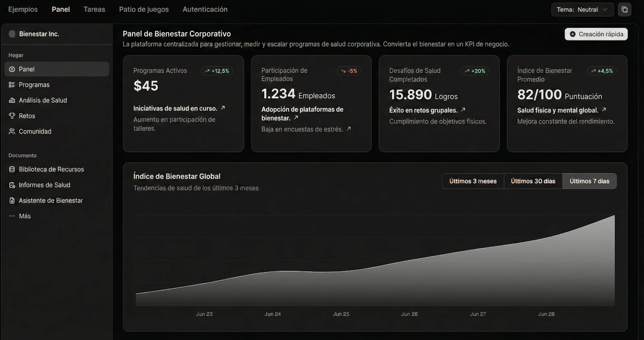Expand the Más menu in sidebar
The height and width of the screenshot is (340, 644).
pos(24,216)
